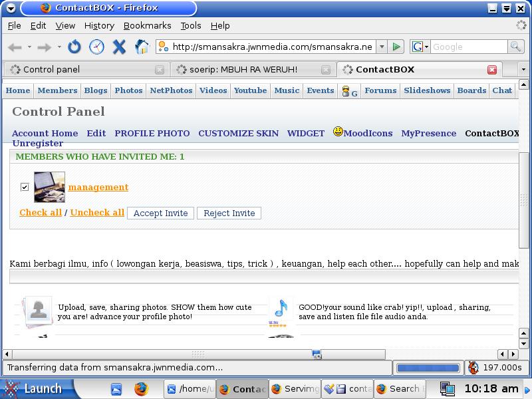Viewport: 532px width, 399px height.
Task: Click the photo upload placeholder icon
Action: coord(37,312)
